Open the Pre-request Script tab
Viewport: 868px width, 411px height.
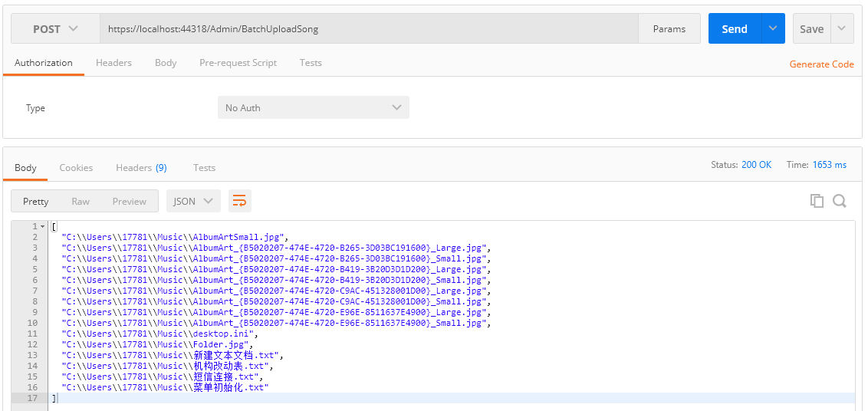tap(238, 63)
